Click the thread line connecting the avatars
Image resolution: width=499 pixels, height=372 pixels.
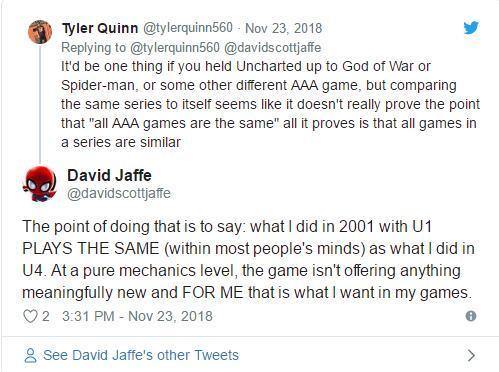point(40,104)
